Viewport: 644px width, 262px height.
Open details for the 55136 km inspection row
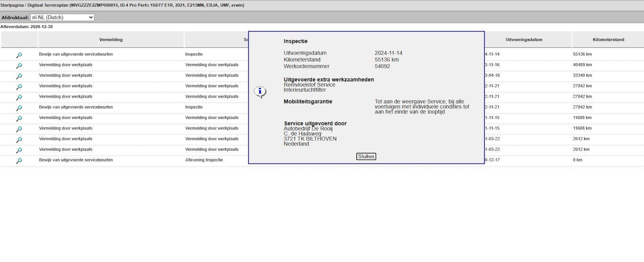click(x=19, y=55)
